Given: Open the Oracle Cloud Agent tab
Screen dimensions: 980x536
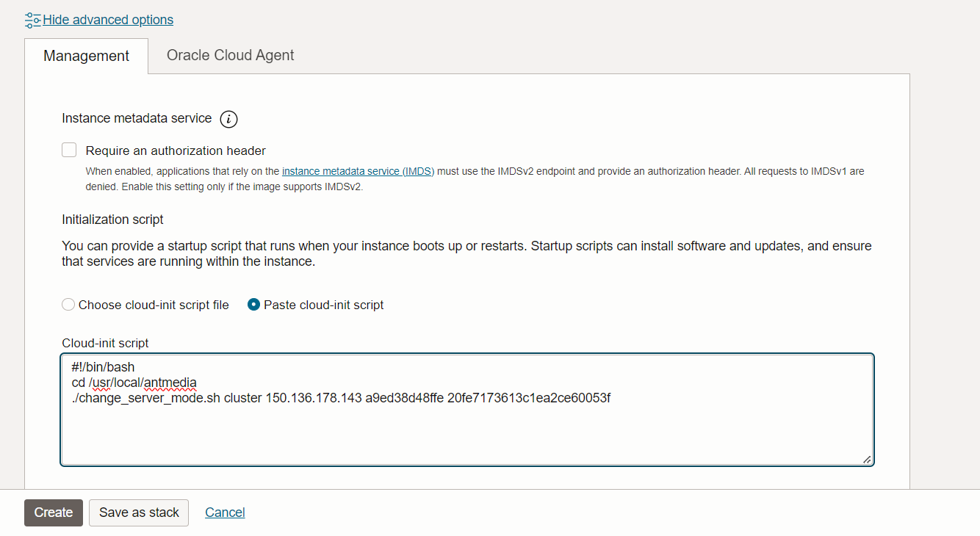Looking at the screenshot, I should [231, 55].
